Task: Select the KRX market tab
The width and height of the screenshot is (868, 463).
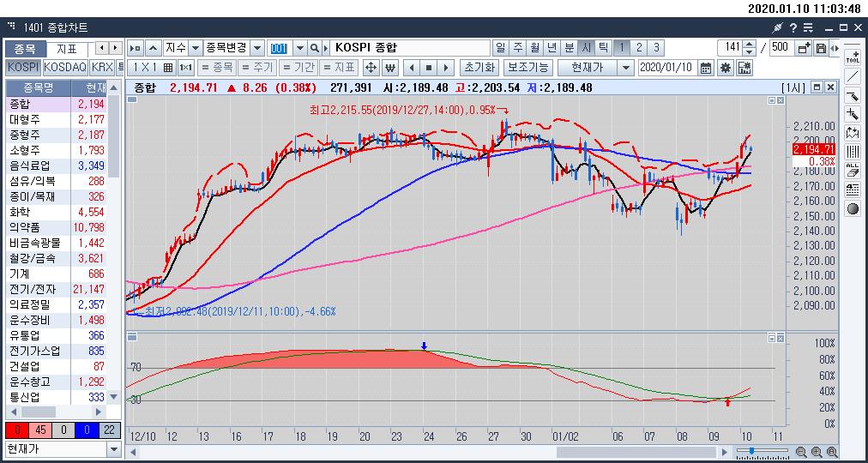Action: [x=101, y=68]
